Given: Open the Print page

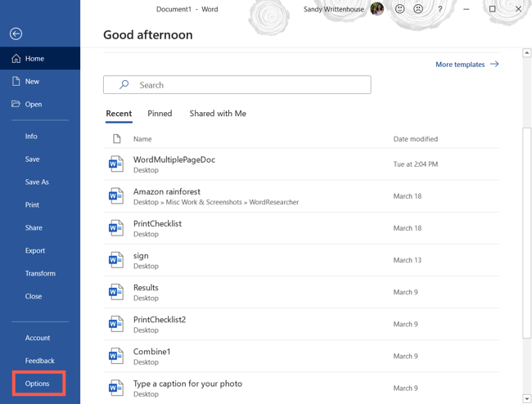Looking at the screenshot, I should coord(32,204).
